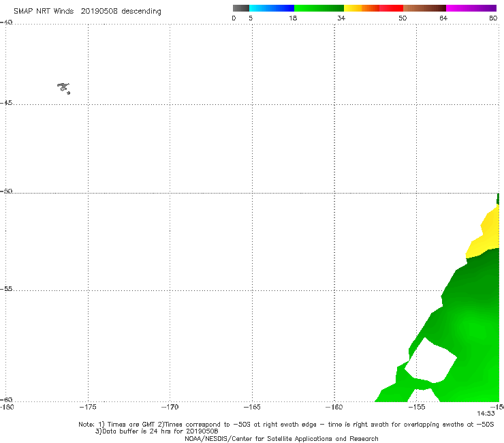Click the NOAA/NESDIS Center for Satellite Applications credit
The width and height of the screenshot is (504, 443).
click(x=281, y=439)
